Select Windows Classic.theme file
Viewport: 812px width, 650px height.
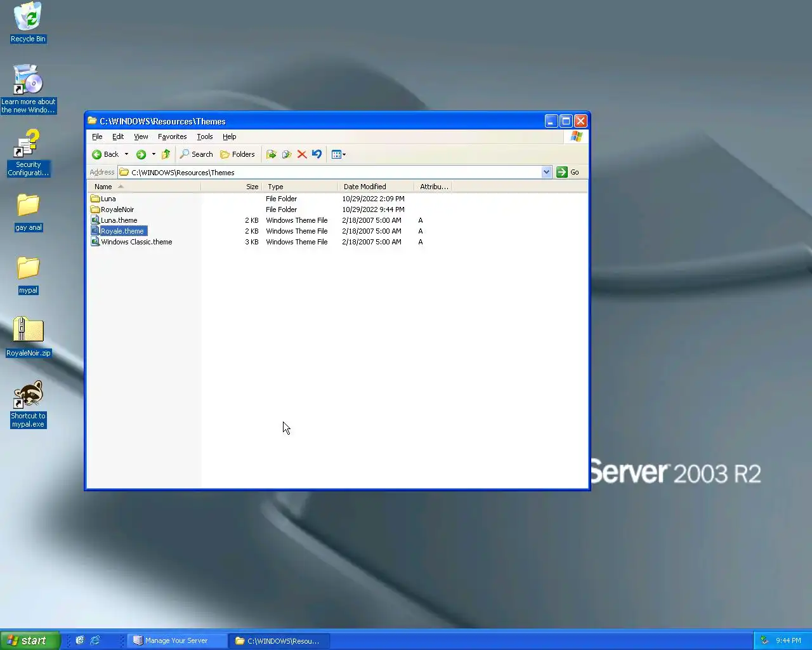(131, 242)
